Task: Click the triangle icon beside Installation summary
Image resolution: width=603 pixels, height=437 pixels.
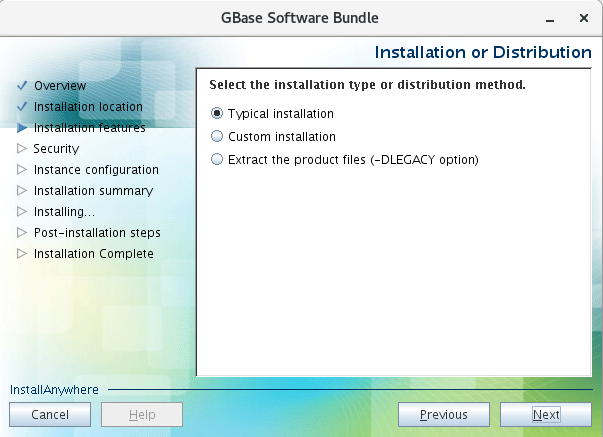Action: pyautogui.click(x=22, y=190)
